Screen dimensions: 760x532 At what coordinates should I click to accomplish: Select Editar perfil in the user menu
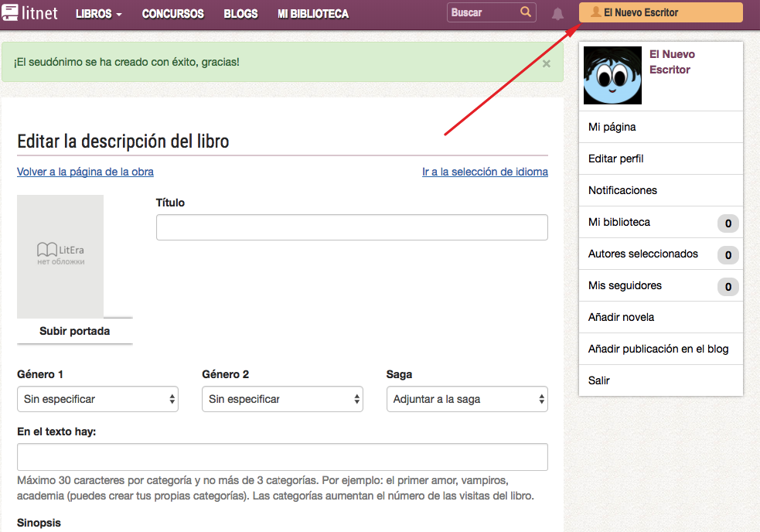(x=660, y=159)
